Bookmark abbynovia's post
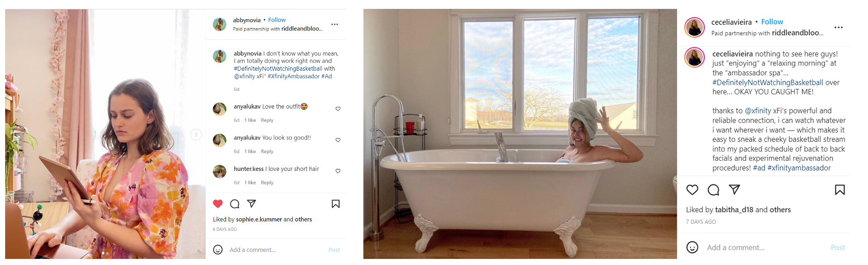 (336, 204)
